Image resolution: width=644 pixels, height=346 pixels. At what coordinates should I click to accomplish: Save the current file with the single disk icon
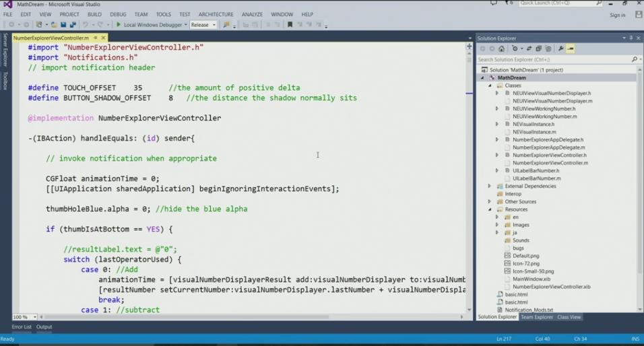(x=63, y=25)
